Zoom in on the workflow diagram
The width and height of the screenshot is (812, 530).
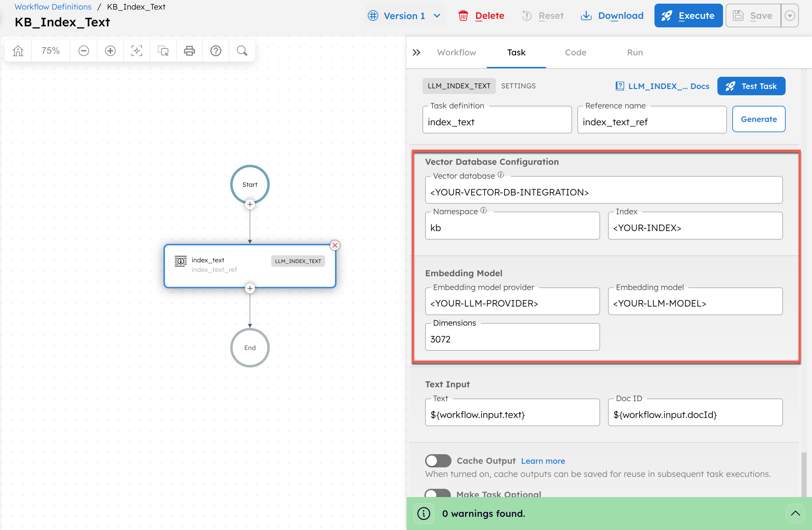coord(110,50)
